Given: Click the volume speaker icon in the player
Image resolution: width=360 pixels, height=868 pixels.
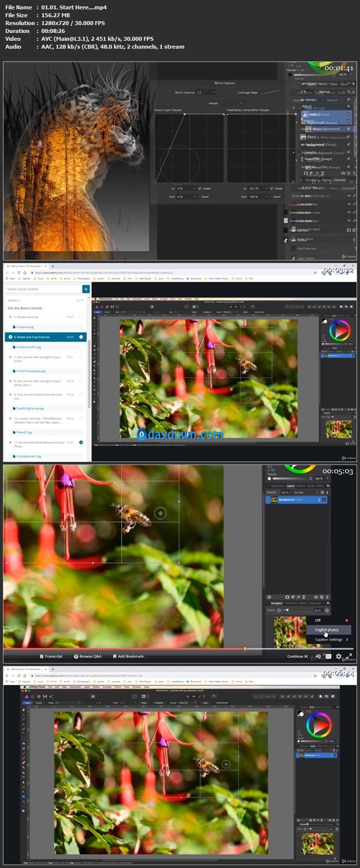Looking at the screenshot, I should [318, 656].
